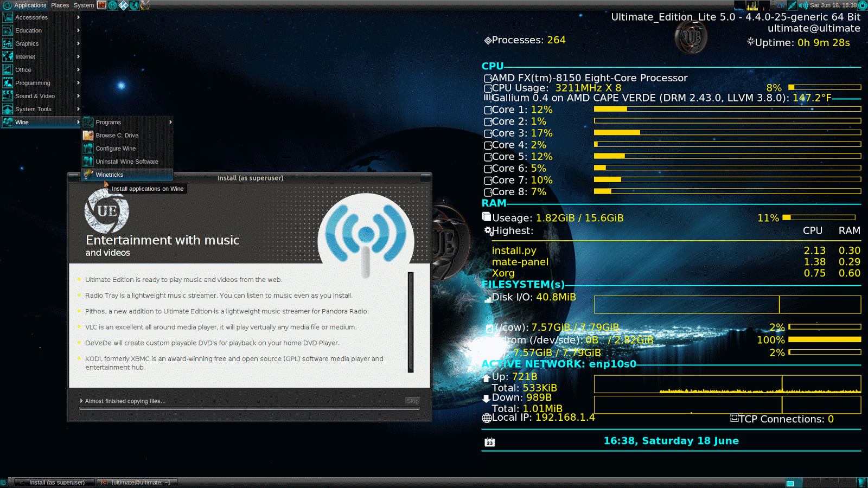Click the Graphics category icon

coord(8,43)
